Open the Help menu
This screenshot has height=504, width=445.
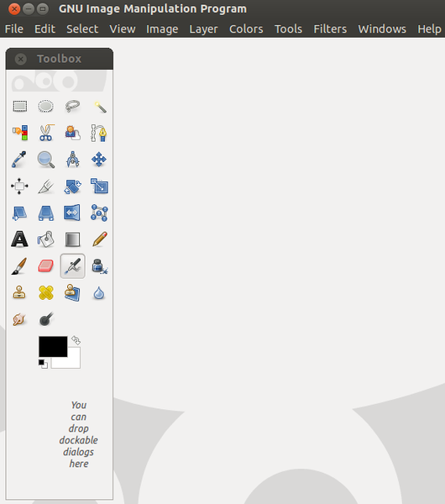pos(429,29)
